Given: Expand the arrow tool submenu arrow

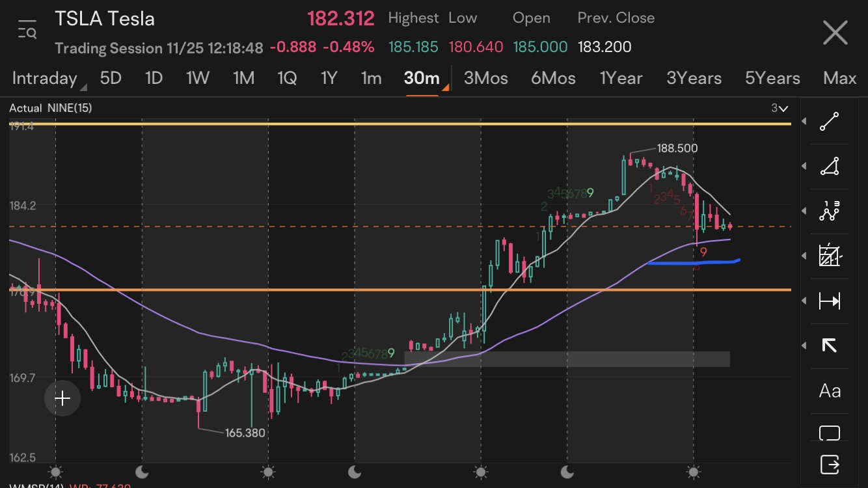Looking at the screenshot, I should tap(806, 346).
